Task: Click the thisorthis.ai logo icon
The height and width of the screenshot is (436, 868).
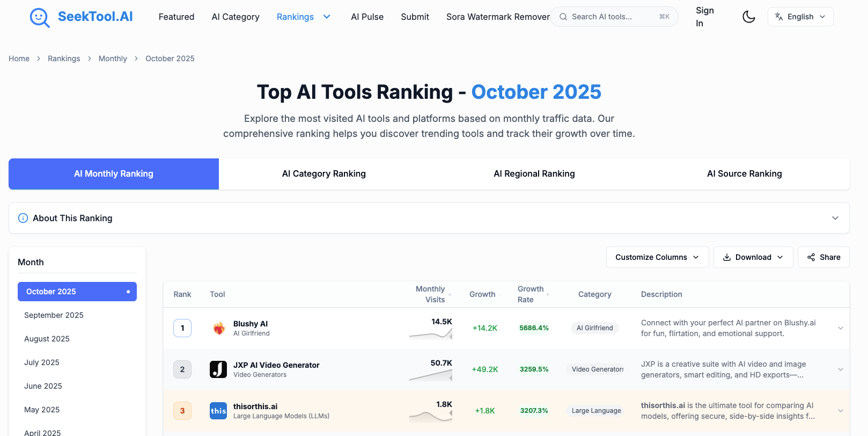Action: 218,411
